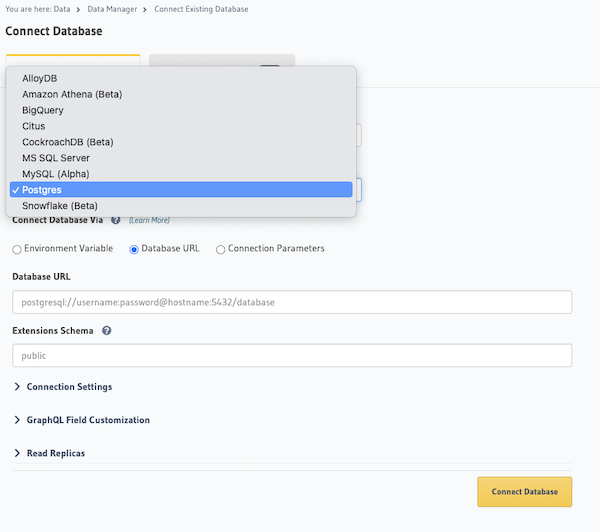Select Environment Variable radio button
The height and width of the screenshot is (532, 600).
point(17,250)
